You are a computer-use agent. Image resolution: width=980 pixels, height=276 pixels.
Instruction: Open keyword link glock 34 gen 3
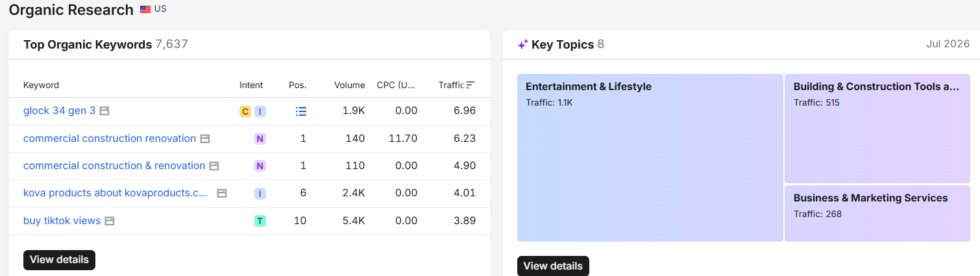click(60, 111)
